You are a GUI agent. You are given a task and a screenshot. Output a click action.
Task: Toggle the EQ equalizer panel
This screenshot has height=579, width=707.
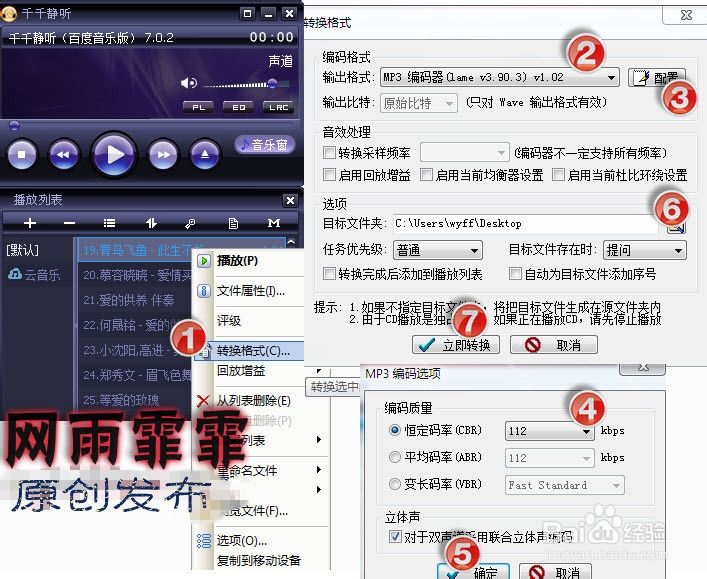pos(239,107)
